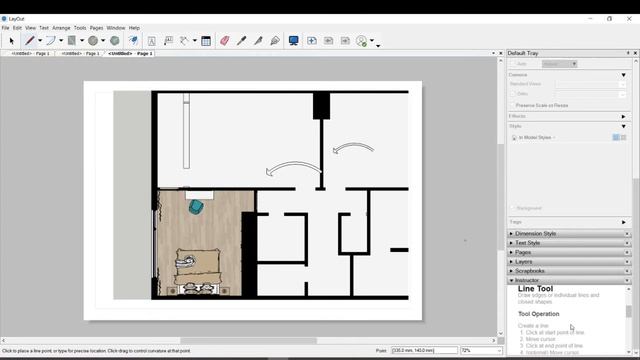Go to the previous page
Image resolution: width=640 pixels, height=360 pixels.
tap(329, 40)
